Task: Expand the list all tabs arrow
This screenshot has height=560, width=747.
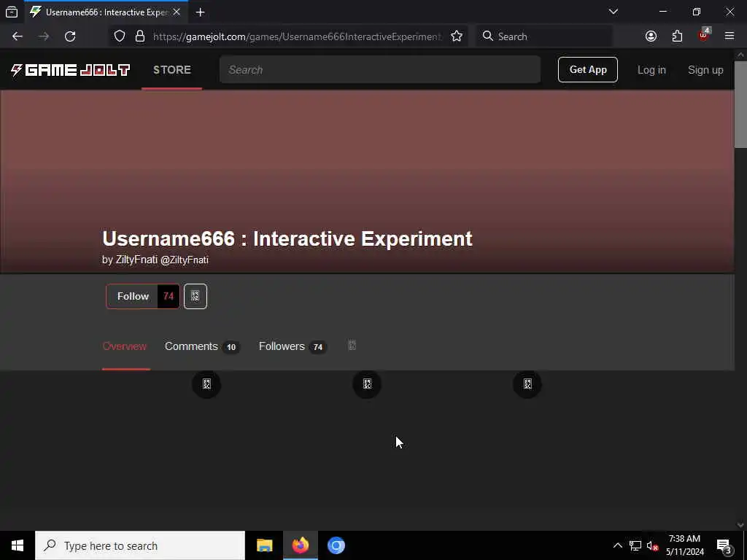Action: click(x=614, y=12)
